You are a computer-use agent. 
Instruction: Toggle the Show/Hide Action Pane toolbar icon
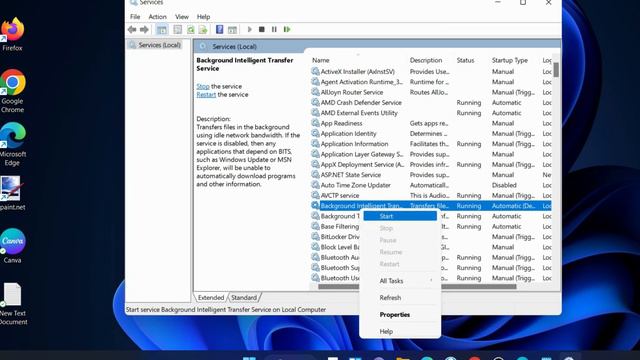(232, 29)
